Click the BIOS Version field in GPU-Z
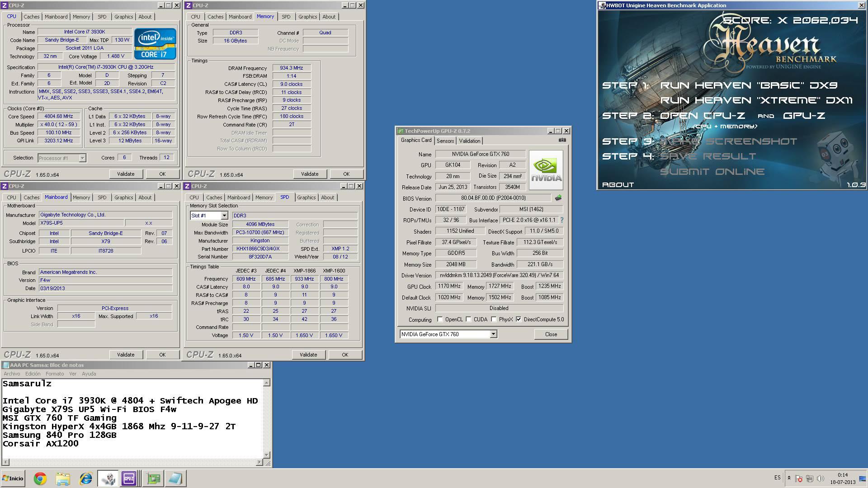868x488 pixels. 493,198
